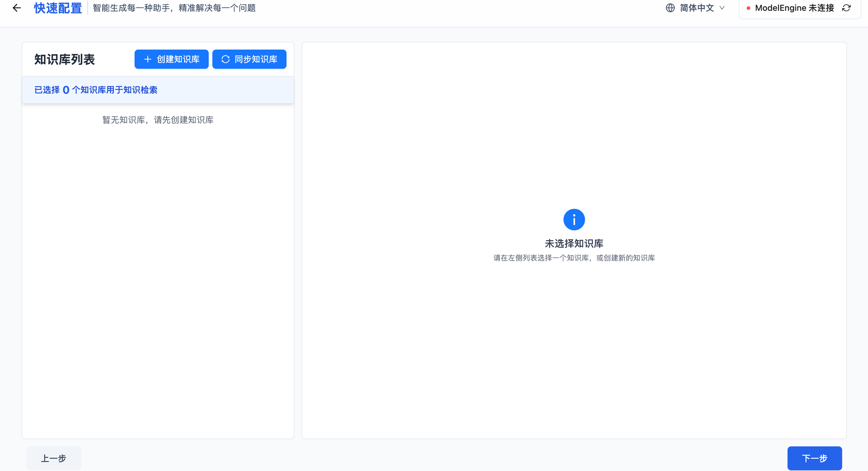Click the globe language icon

tap(670, 8)
